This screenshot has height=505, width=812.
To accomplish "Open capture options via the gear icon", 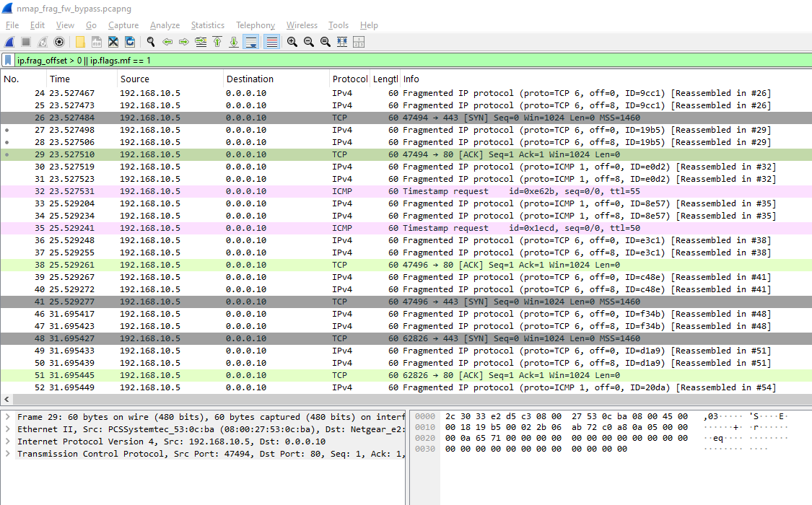I will [59, 41].
